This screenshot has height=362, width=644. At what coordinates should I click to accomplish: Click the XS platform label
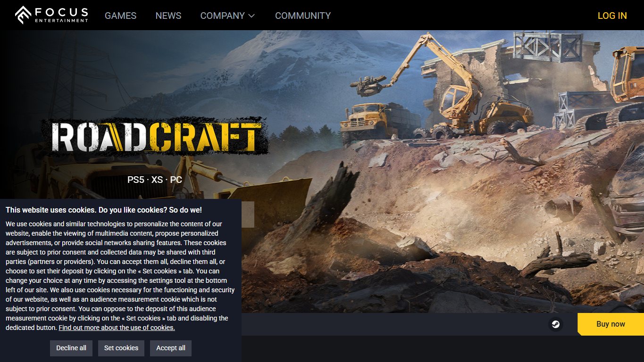tap(157, 180)
